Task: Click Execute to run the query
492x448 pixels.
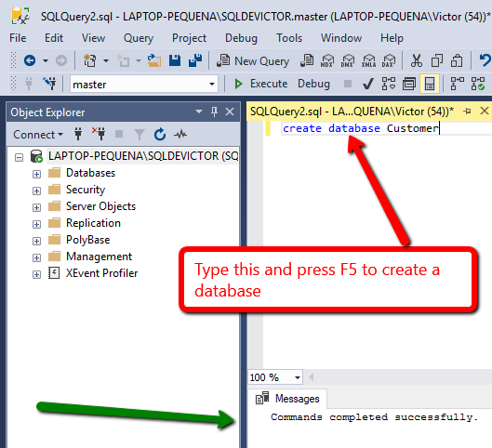Action: 260,84
